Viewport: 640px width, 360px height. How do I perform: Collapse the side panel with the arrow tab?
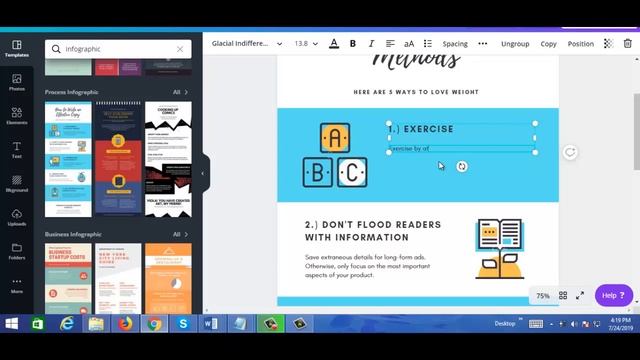tap(203, 173)
